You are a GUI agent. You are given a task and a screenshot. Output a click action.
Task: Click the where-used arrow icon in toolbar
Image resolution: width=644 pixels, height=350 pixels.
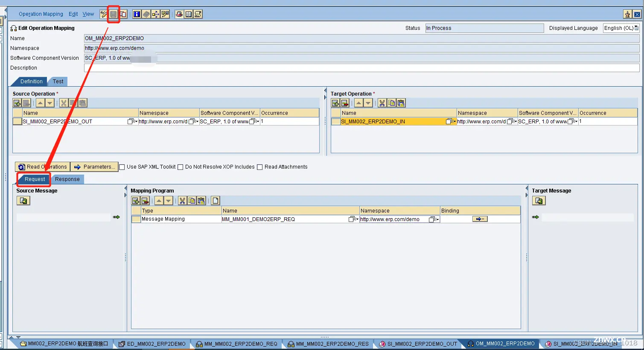point(155,14)
